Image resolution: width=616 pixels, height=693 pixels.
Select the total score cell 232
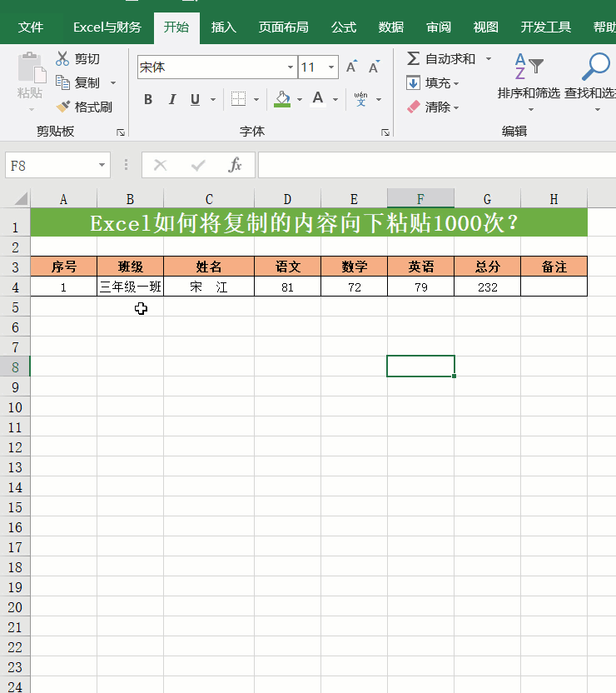coord(488,287)
